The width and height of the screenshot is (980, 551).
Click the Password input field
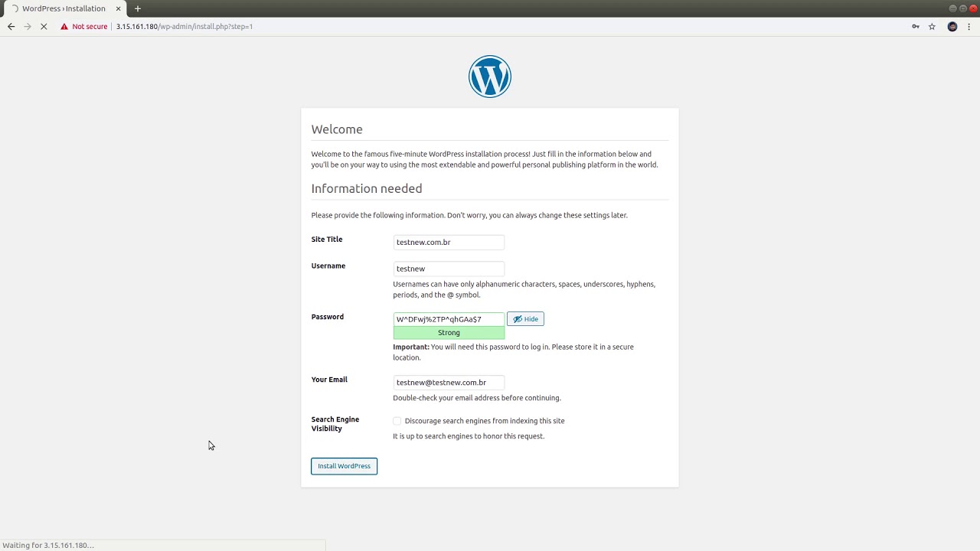[449, 319]
